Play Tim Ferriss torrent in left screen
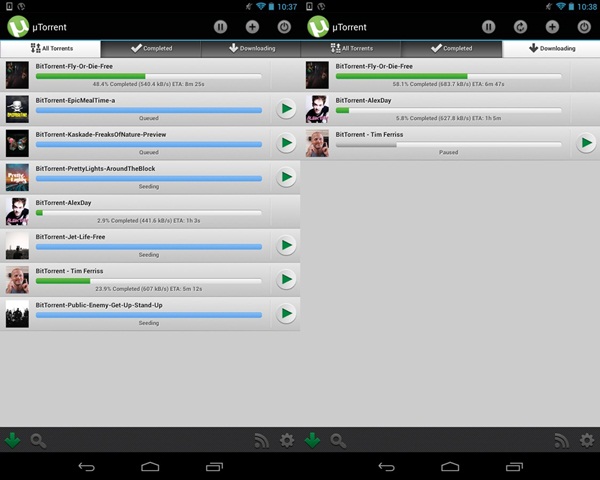The height and width of the screenshot is (480, 600). tap(286, 279)
